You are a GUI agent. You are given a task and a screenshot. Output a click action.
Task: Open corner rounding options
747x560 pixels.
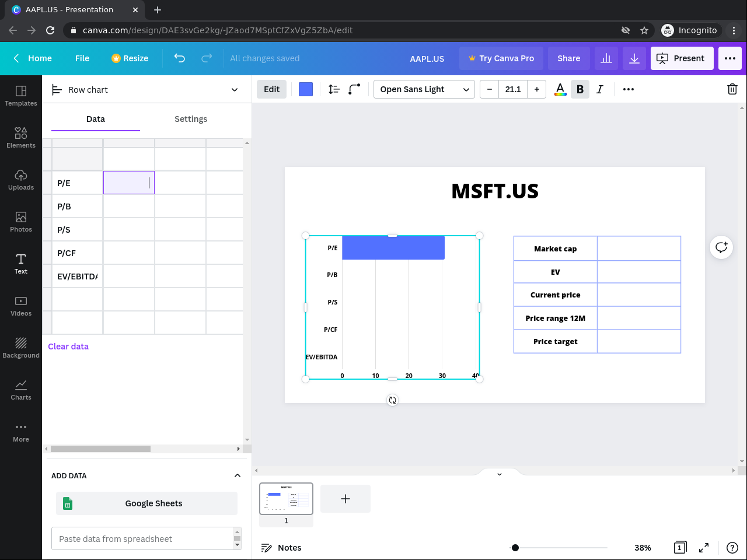tap(354, 89)
